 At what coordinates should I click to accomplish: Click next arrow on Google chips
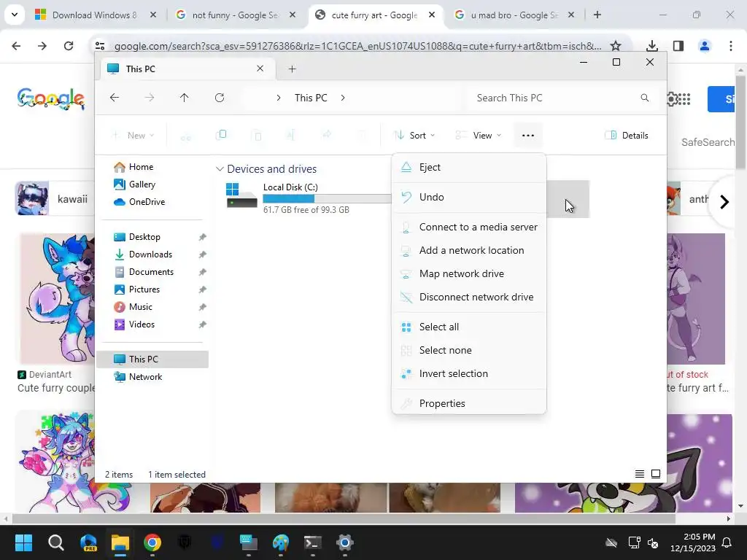pyautogui.click(x=724, y=202)
